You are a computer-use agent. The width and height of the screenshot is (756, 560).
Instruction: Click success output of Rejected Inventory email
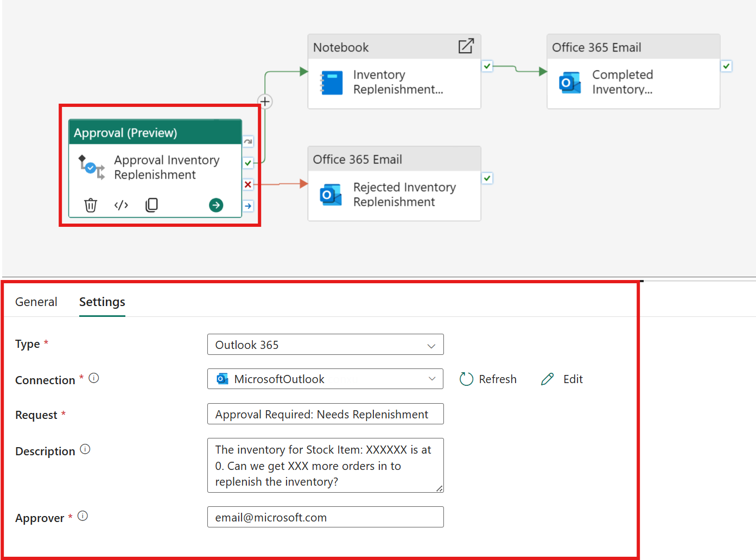tap(487, 178)
